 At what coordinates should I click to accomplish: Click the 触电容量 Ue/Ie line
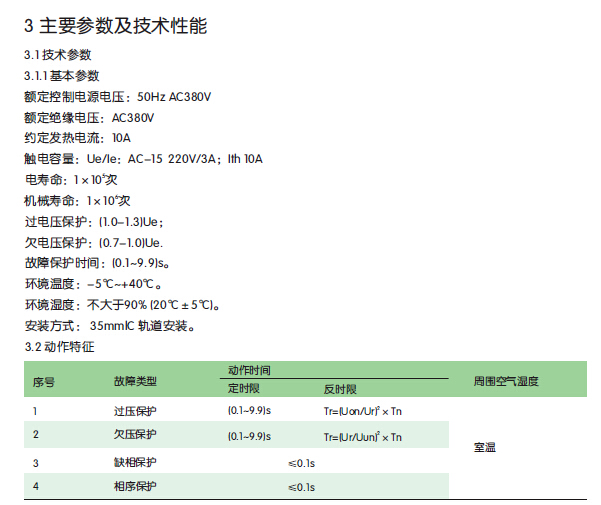click(143, 159)
